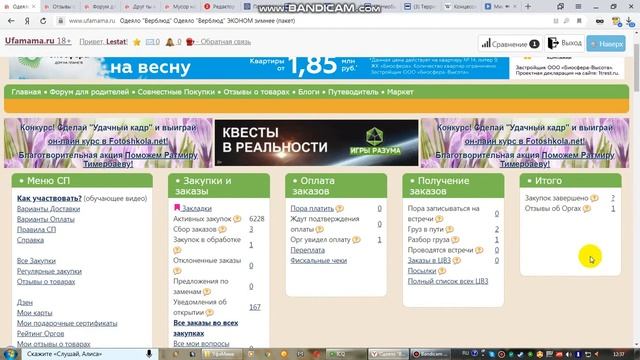Viewport: 640px width, 360px height.
Task: Click the blue 'на весну' apartments ad banner
Action: click(259, 67)
